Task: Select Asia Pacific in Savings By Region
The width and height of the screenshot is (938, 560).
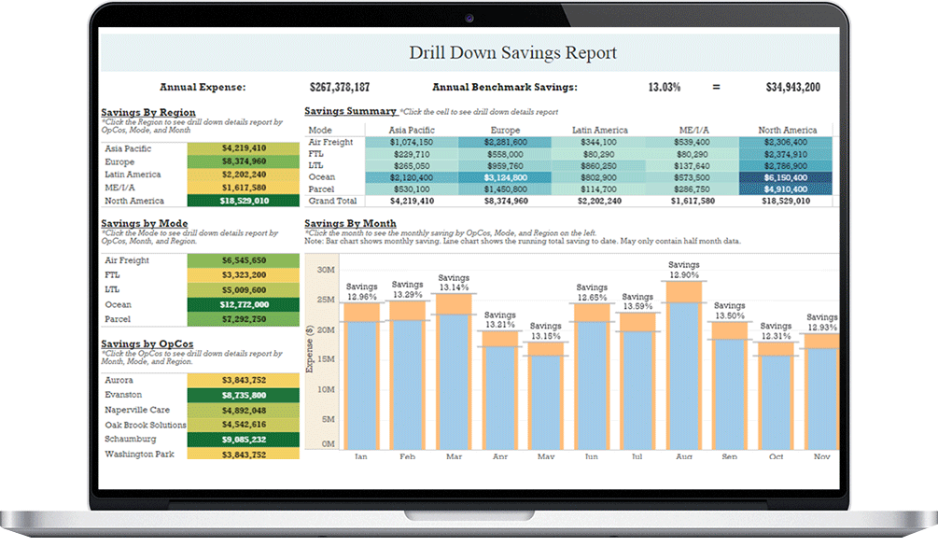Action: point(201,148)
